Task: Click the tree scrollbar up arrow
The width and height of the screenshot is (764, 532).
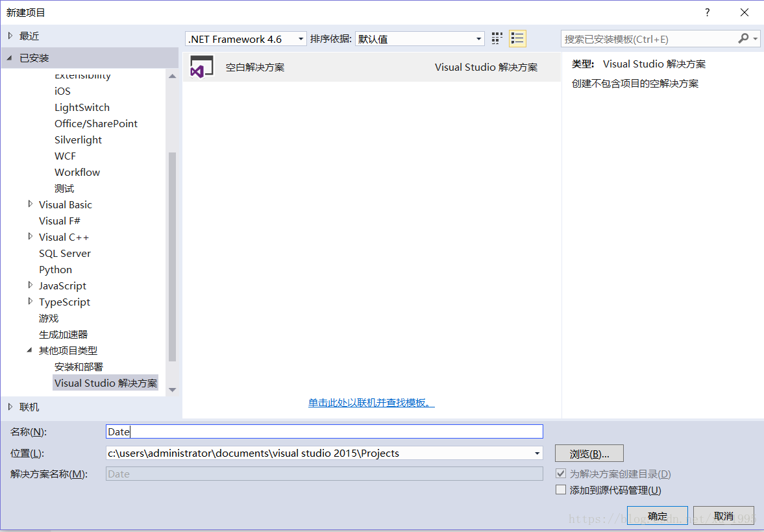Action: (172, 76)
